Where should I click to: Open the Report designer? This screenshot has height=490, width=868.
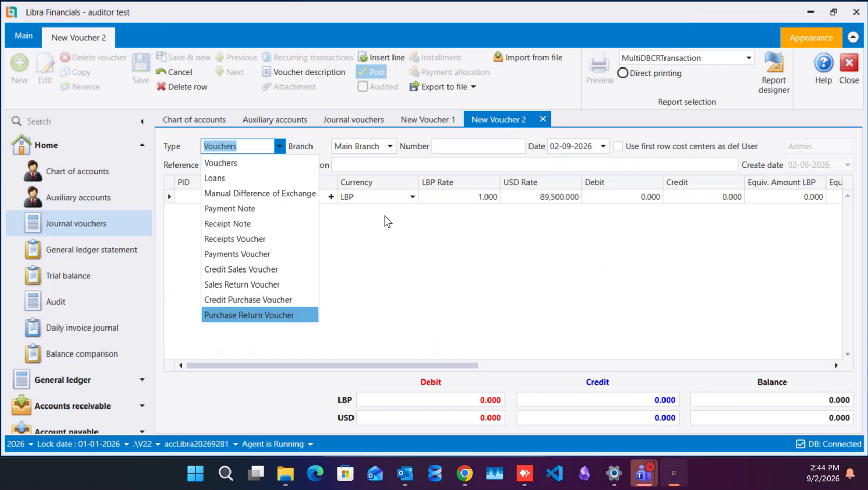pyautogui.click(x=774, y=73)
